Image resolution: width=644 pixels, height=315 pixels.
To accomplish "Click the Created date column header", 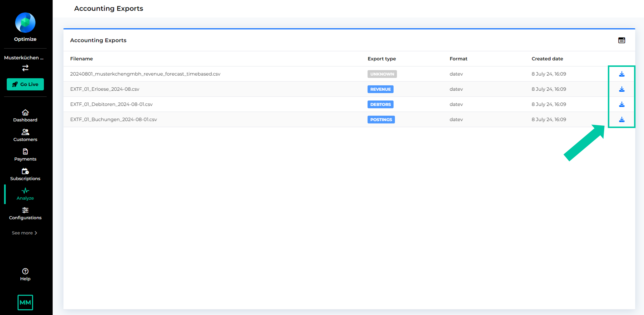I will coord(547,59).
